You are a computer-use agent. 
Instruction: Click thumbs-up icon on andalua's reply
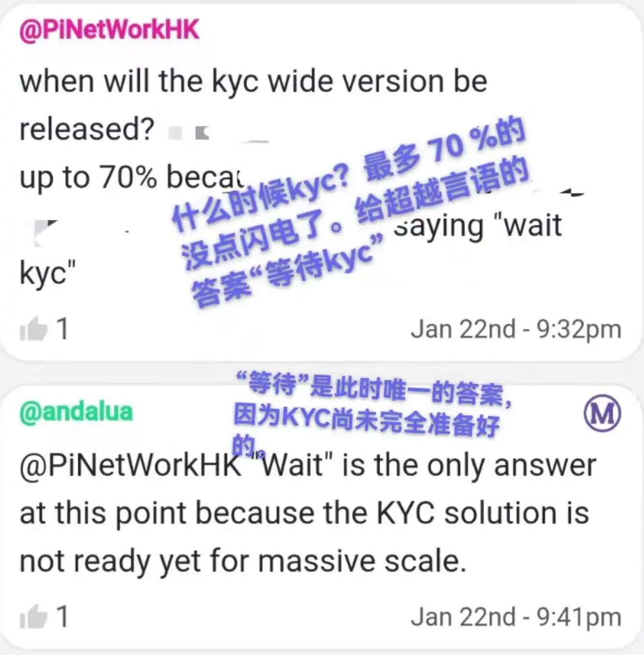(x=33, y=617)
